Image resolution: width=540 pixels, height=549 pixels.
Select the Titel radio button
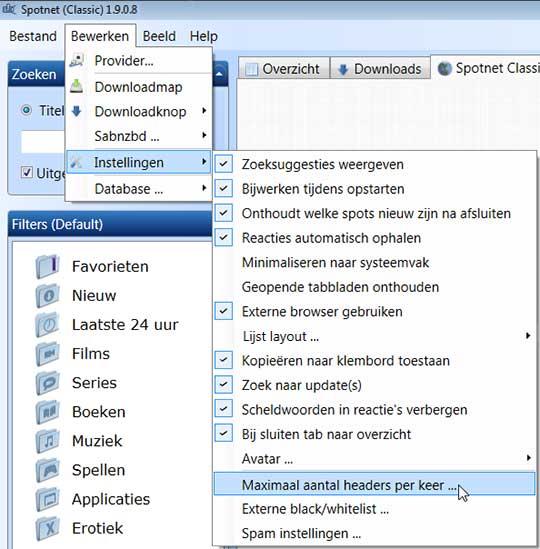[x=26, y=110]
